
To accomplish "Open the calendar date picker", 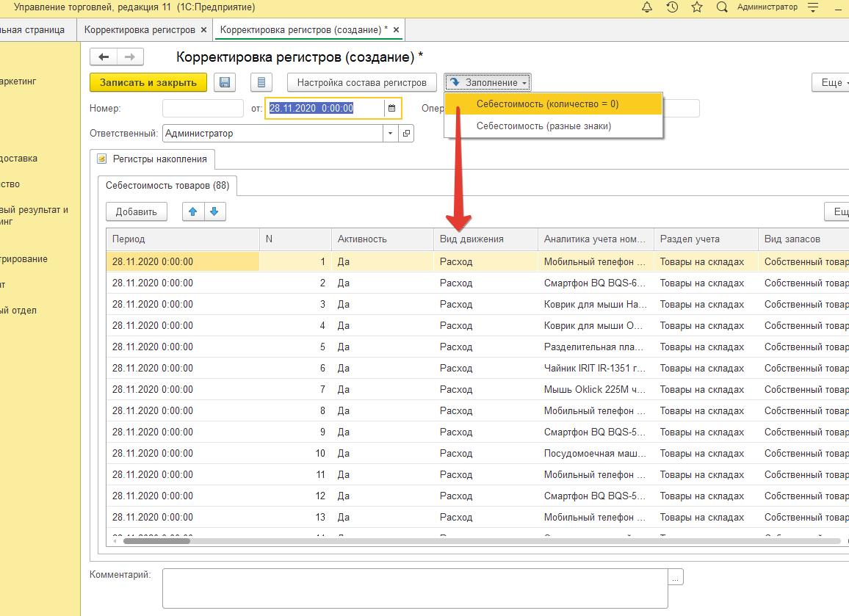I will (392, 108).
